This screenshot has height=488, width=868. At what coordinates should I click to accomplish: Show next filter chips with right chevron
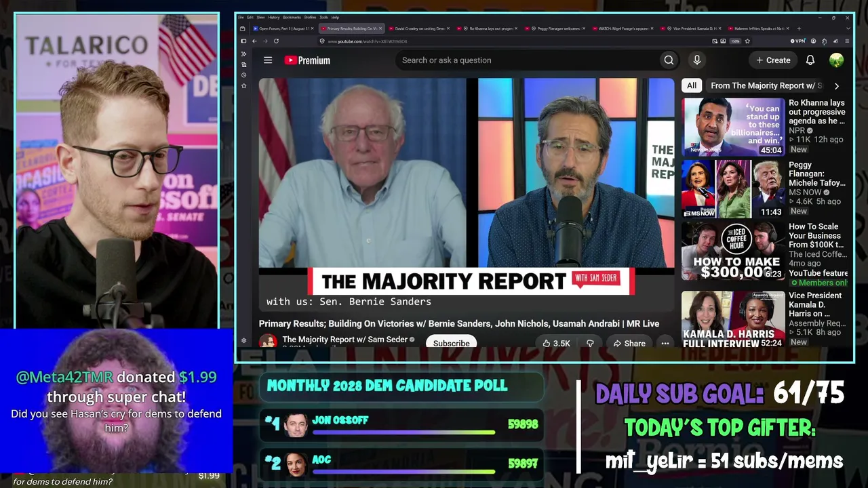coord(836,86)
